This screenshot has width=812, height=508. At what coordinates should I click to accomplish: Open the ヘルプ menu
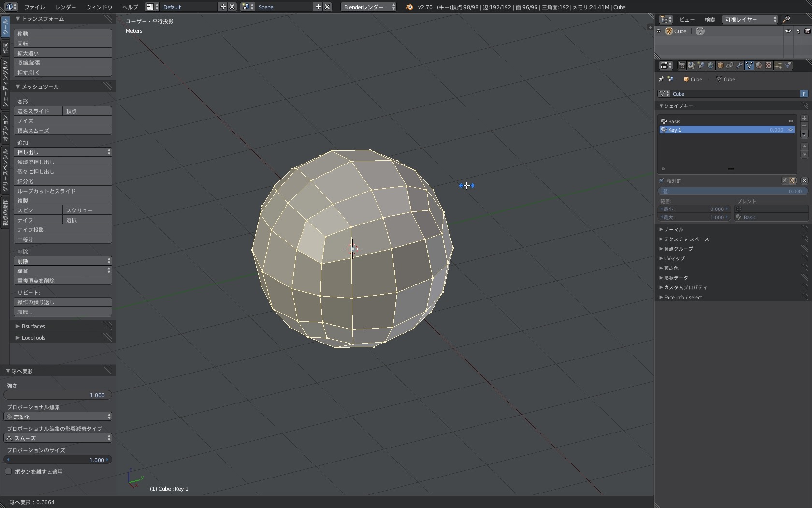click(130, 7)
